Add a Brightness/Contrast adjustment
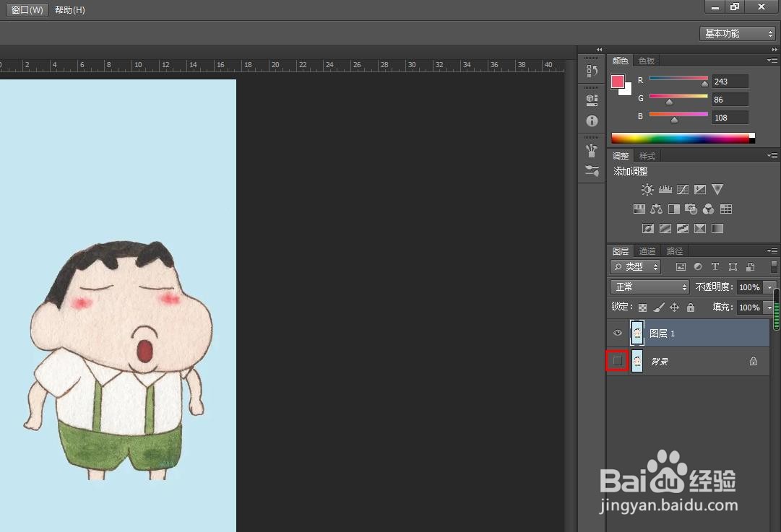 [x=647, y=190]
